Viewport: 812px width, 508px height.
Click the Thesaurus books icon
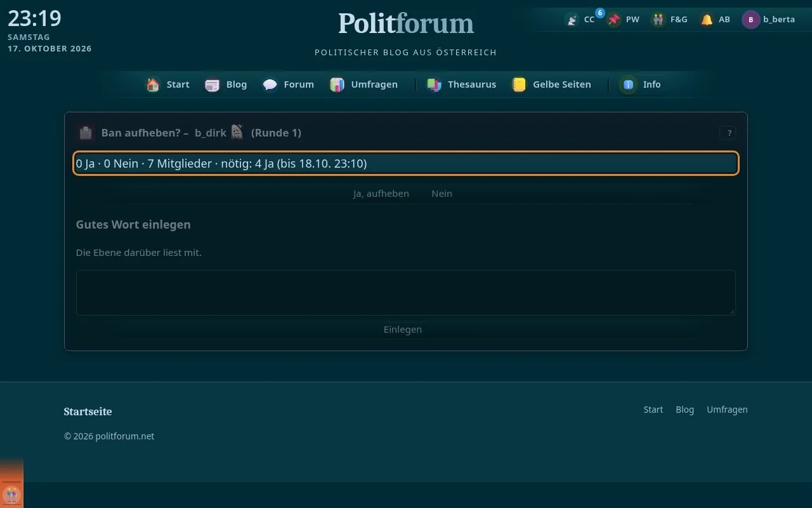434,84
